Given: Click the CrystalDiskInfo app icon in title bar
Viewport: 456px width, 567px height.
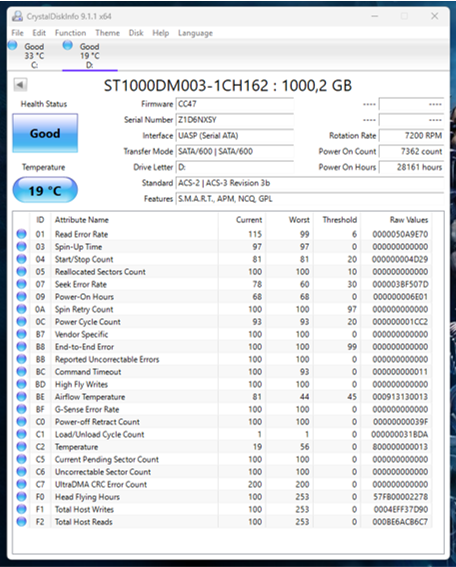Looking at the screenshot, I should click(17, 16).
